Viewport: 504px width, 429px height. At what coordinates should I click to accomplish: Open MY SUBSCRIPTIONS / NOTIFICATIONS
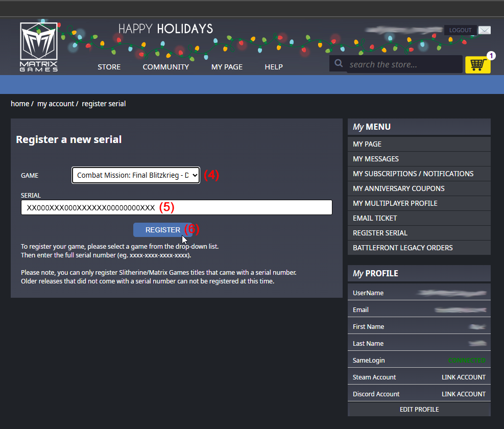[419, 174]
